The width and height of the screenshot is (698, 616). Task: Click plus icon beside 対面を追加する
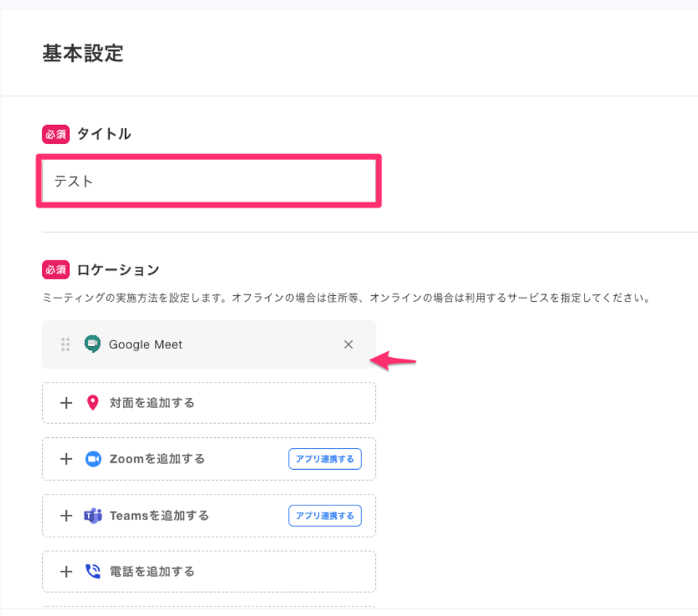coord(66,403)
